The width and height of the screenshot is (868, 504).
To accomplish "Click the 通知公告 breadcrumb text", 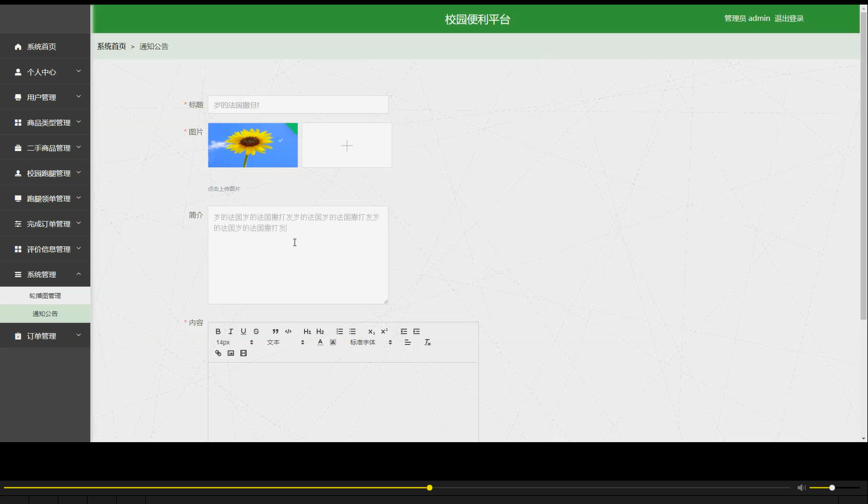I will pyautogui.click(x=154, y=46).
